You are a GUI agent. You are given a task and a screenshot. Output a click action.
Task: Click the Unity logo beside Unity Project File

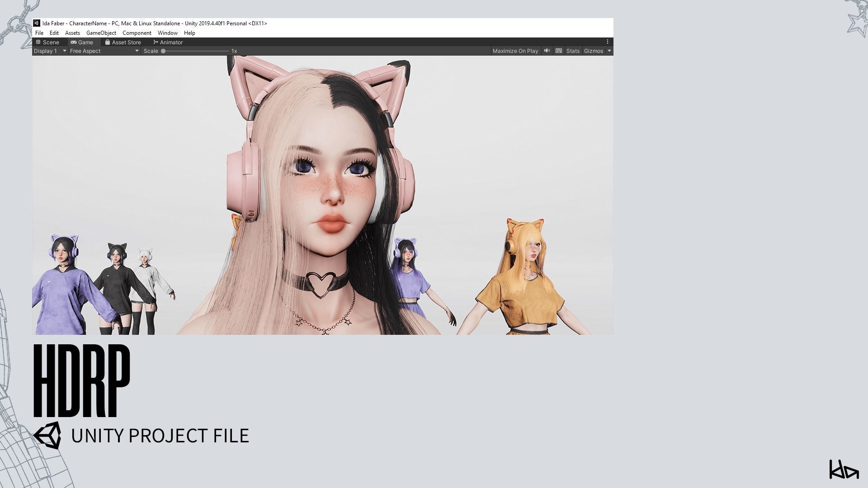[47, 435]
